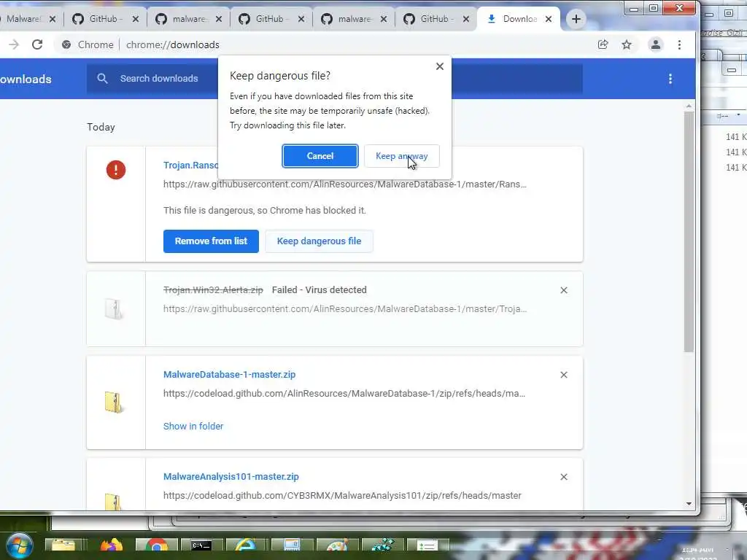Remove the MalwareDatabase-1-master.zip entry with its X

[564, 376]
